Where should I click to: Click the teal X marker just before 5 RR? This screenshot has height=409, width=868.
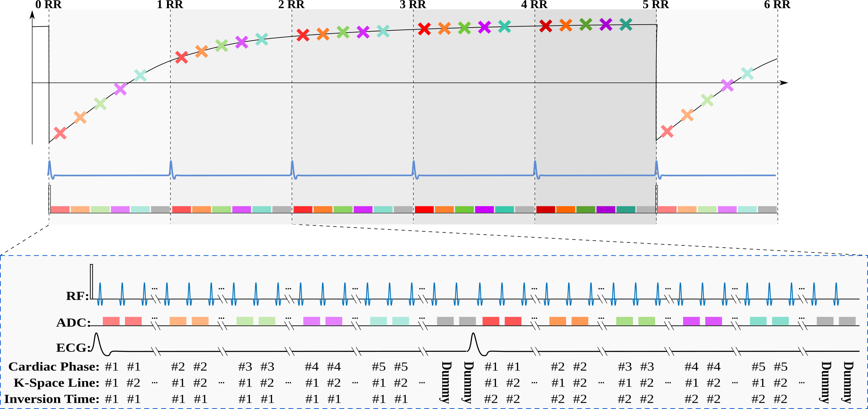(626, 25)
